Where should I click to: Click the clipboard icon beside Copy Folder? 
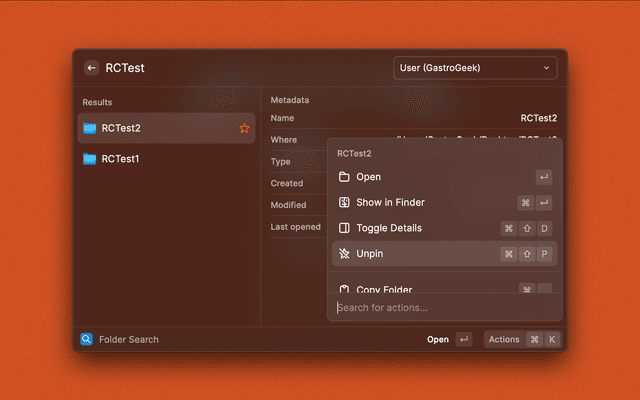pos(344,290)
